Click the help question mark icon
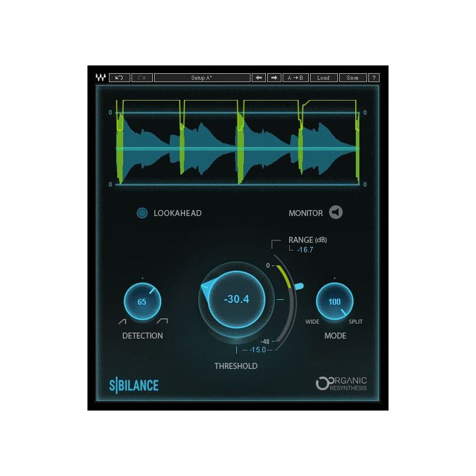This screenshot has width=476, height=476. point(373,77)
